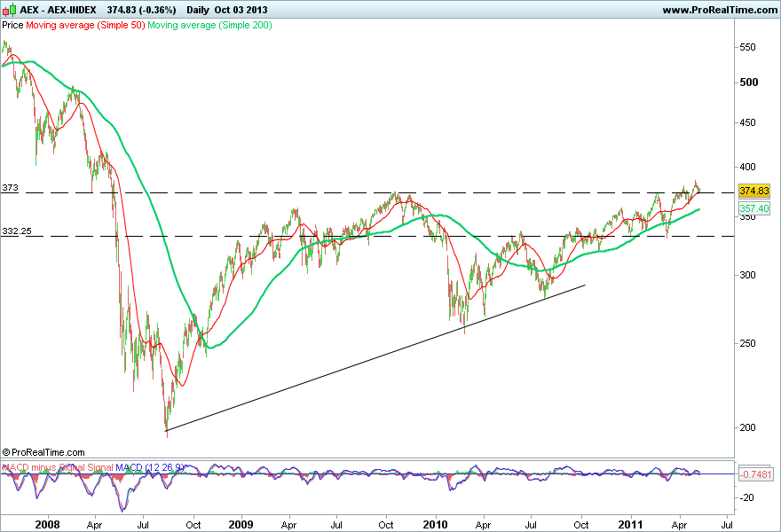
Task: Click the 2010 year label on time axis
Action: (436, 525)
